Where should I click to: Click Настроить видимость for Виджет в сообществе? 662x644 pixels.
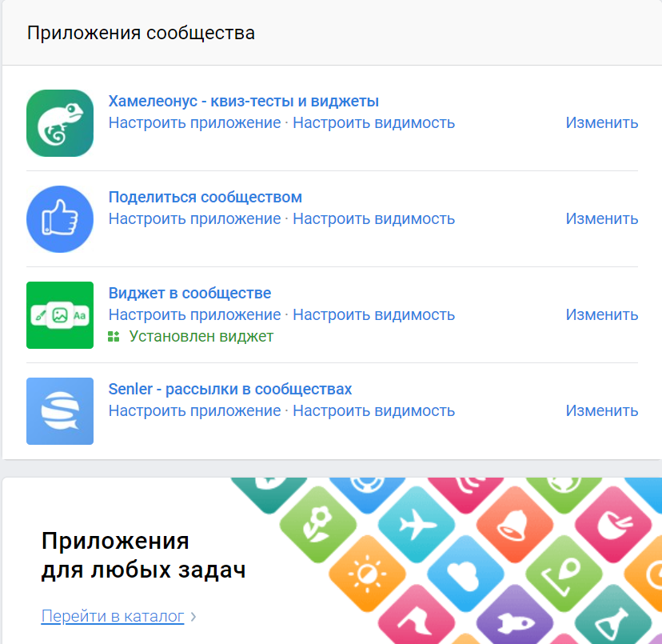click(373, 315)
